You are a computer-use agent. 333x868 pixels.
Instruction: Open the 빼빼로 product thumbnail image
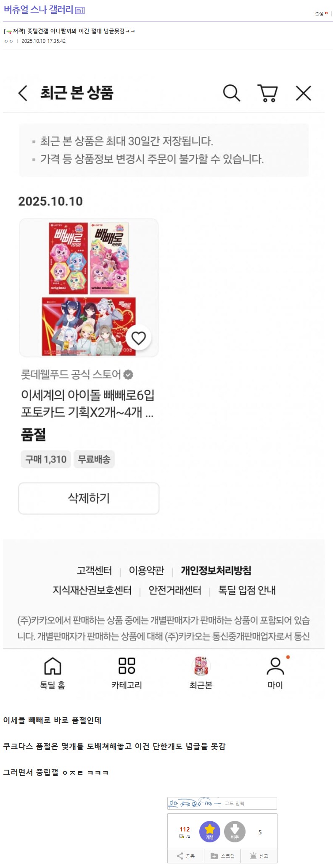pos(89,288)
